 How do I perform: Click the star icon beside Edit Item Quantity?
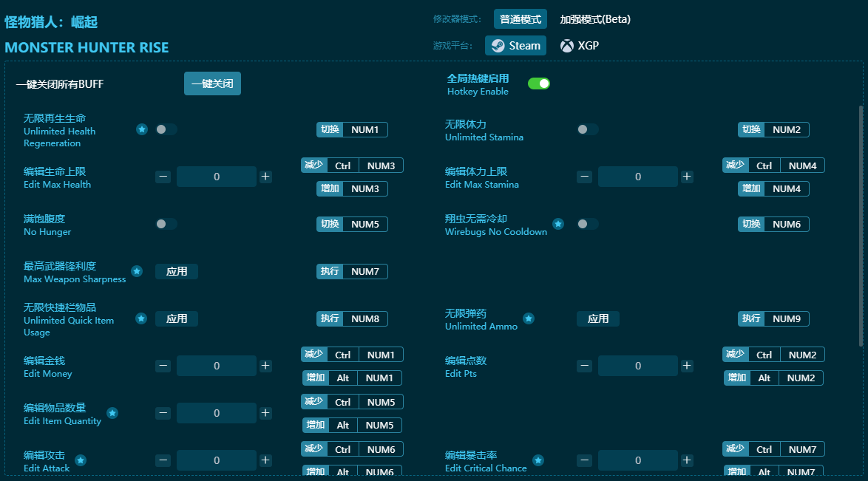(112, 413)
